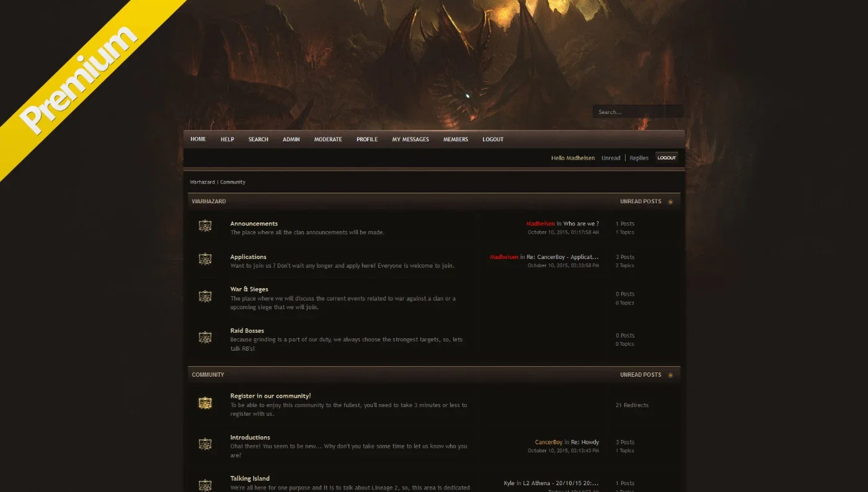
Task: Open the Moderate menu item
Action: pos(328,139)
